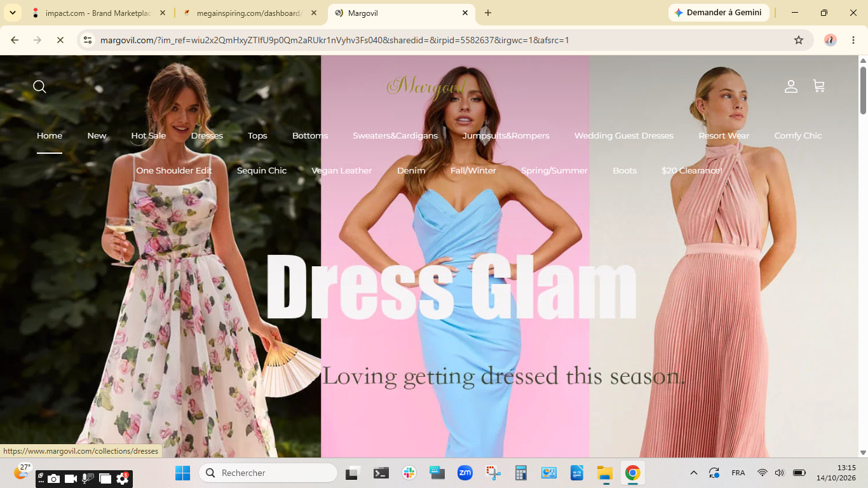This screenshot has width=868, height=488.
Task: Open the Home menu item
Action: 50,136
